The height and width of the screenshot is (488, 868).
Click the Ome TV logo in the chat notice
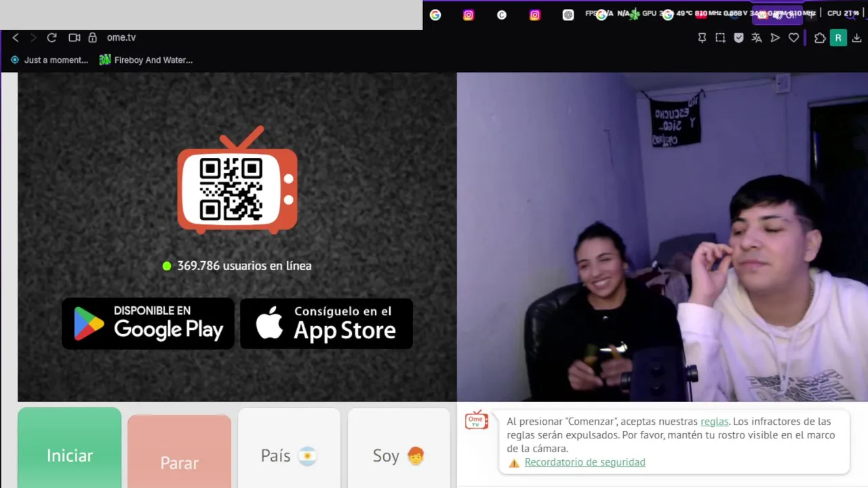click(476, 420)
